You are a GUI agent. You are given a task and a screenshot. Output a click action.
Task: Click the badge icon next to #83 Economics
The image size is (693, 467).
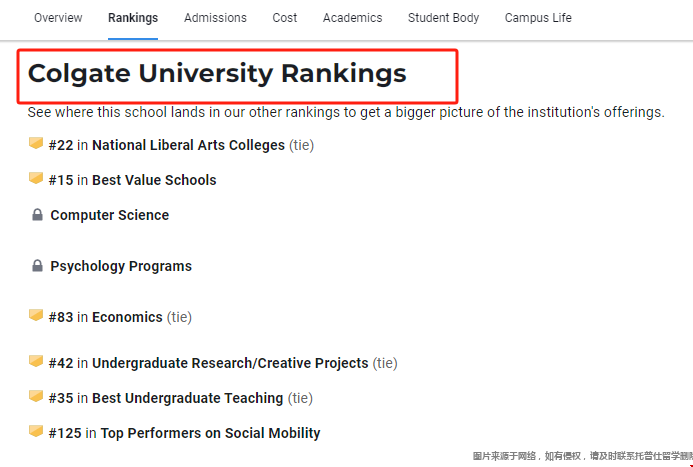[x=36, y=315]
